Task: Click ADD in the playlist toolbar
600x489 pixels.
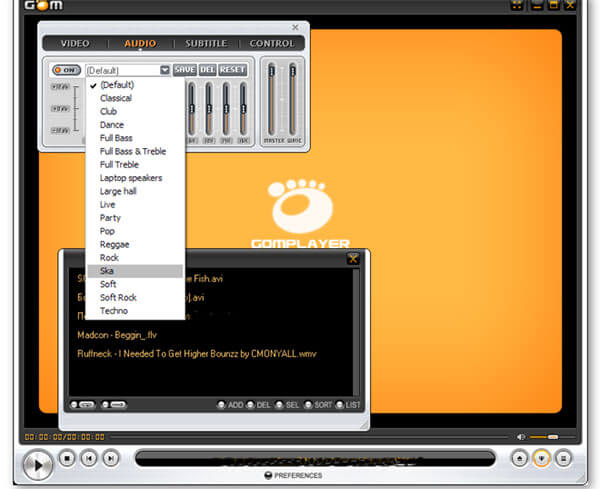Action: point(231,405)
